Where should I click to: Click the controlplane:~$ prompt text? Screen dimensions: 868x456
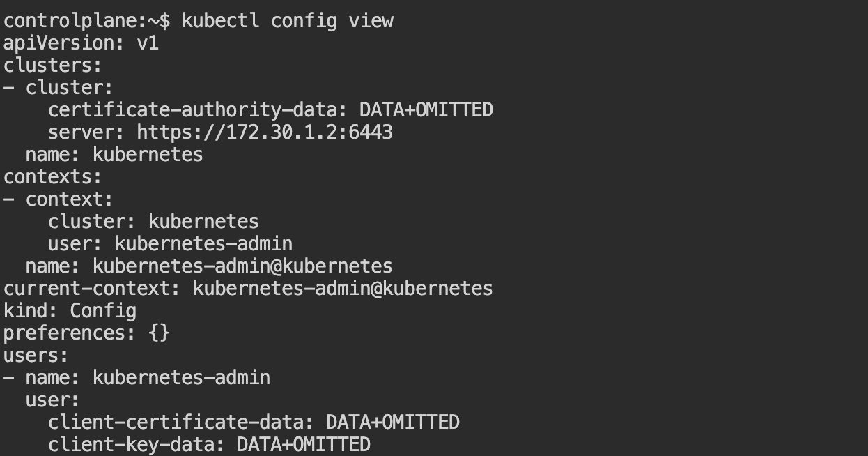(x=86, y=21)
